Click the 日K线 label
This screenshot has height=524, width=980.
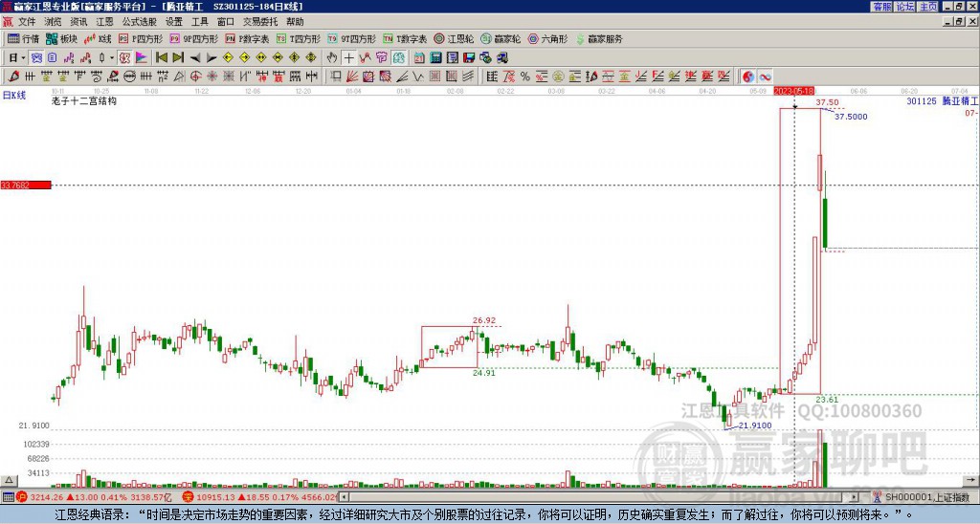(13, 95)
